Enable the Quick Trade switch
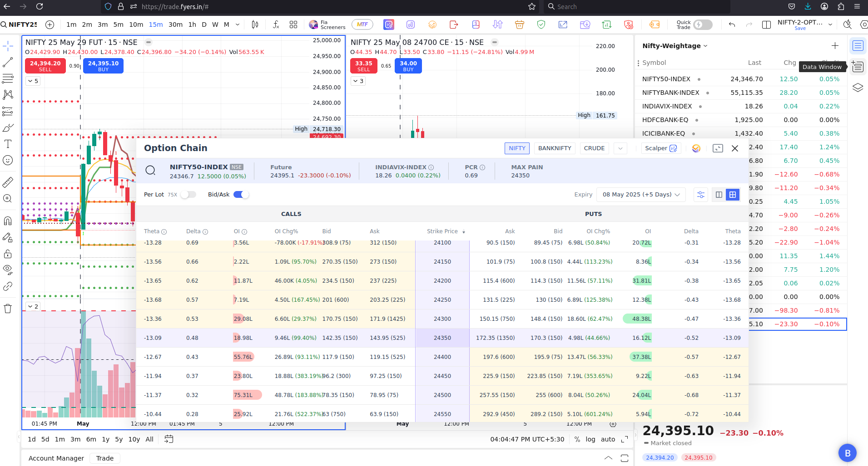Image resolution: width=868 pixels, height=466 pixels. [703, 25]
